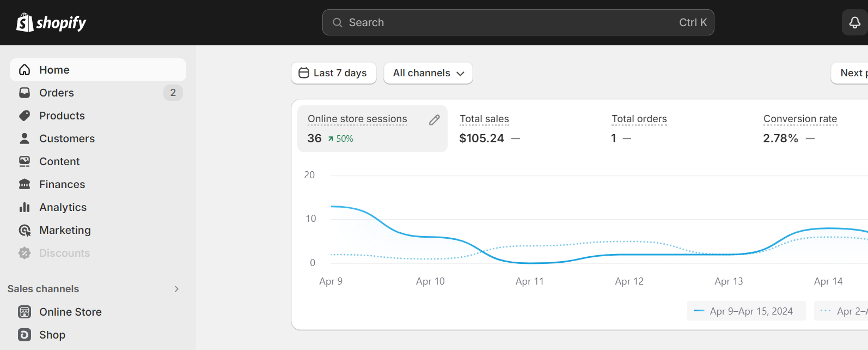Click the Marketing target icon
The image size is (868, 350).
coord(25,230)
